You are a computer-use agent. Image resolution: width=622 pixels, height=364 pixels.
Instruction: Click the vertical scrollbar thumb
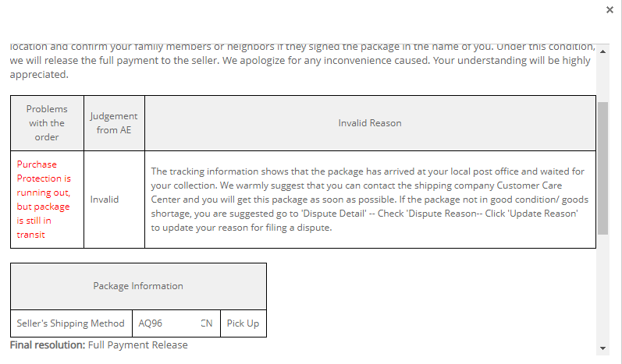pos(602,168)
